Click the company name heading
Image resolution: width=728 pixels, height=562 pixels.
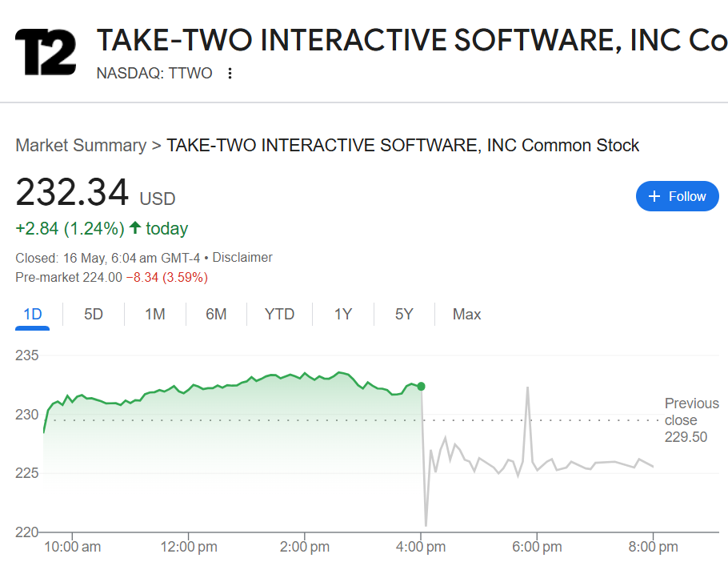(412, 40)
